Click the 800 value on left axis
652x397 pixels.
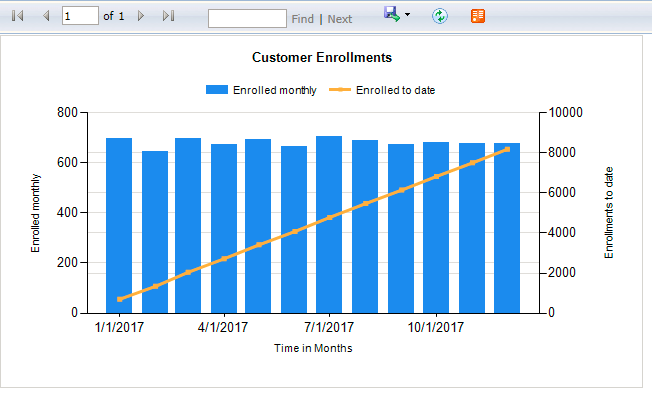[x=67, y=112]
